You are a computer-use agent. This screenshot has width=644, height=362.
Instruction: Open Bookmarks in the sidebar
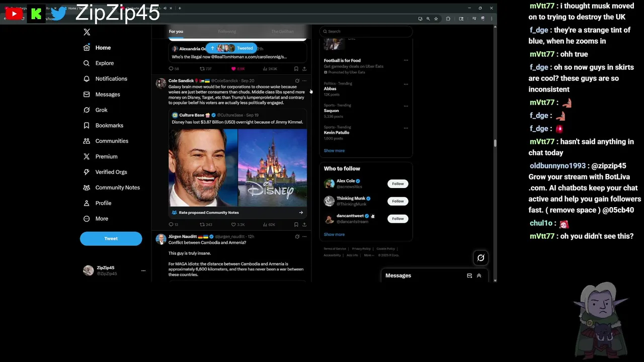(103, 126)
